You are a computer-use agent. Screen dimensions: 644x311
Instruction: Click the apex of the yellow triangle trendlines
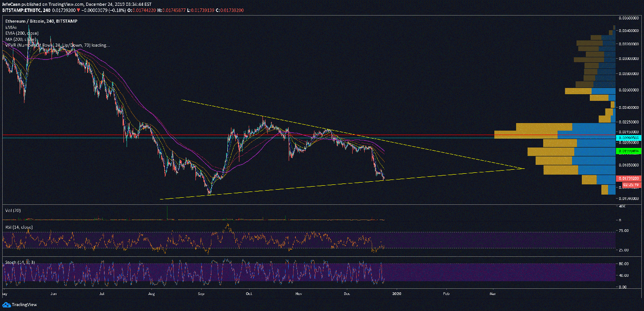pos(525,168)
